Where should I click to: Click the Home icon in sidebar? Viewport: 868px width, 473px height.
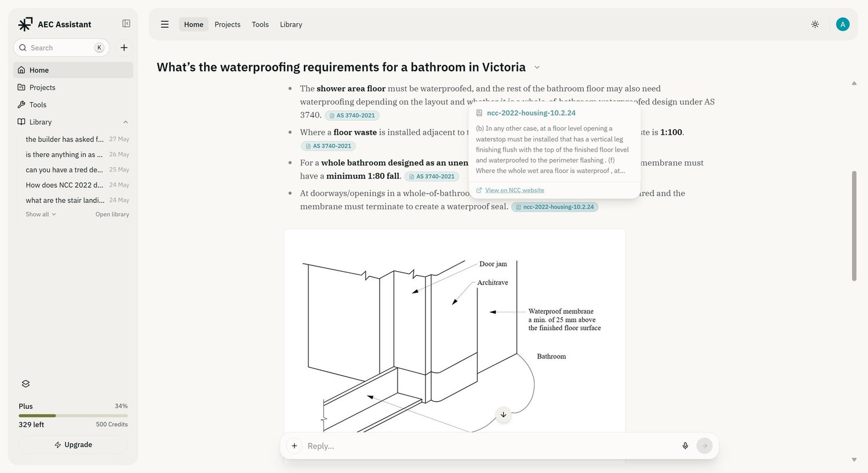(x=21, y=70)
